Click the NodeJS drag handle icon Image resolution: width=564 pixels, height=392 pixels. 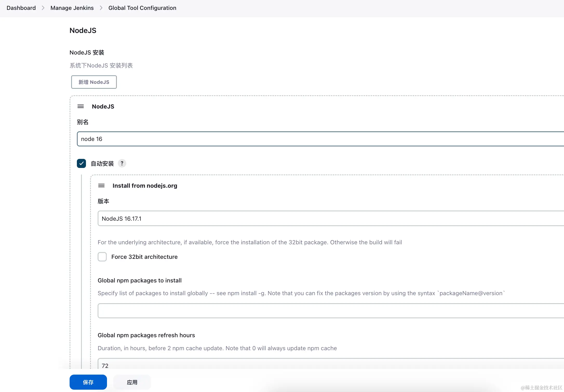pyautogui.click(x=80, y=106)
